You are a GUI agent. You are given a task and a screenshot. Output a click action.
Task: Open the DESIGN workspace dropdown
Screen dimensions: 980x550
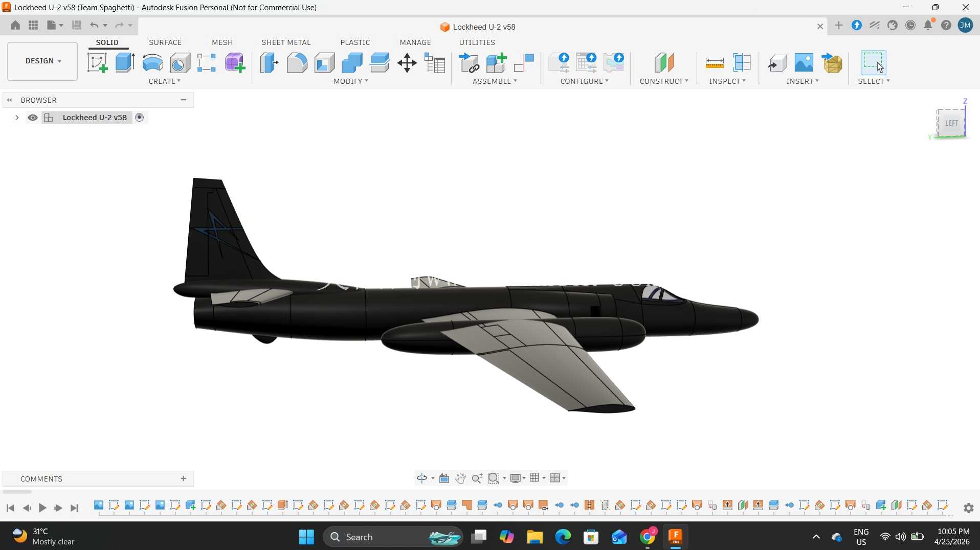[42, 61]
